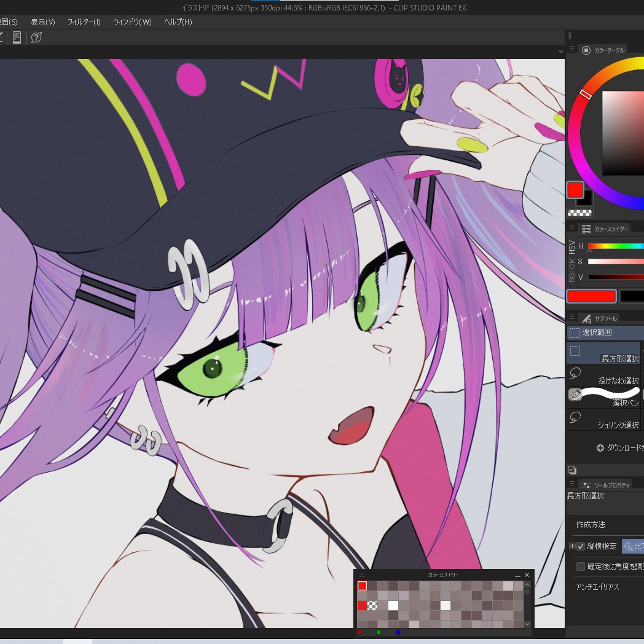Switch to the カラースライダー tab
This screenshot has width=644, height=644.
(605, 229)
